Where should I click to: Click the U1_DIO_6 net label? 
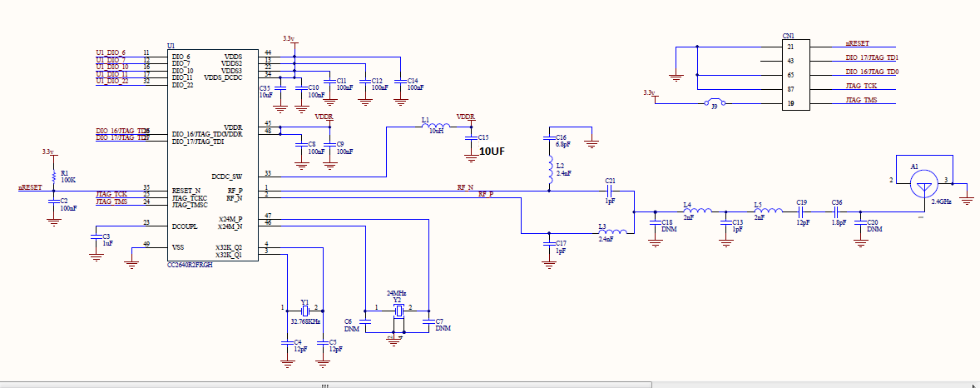111,52
